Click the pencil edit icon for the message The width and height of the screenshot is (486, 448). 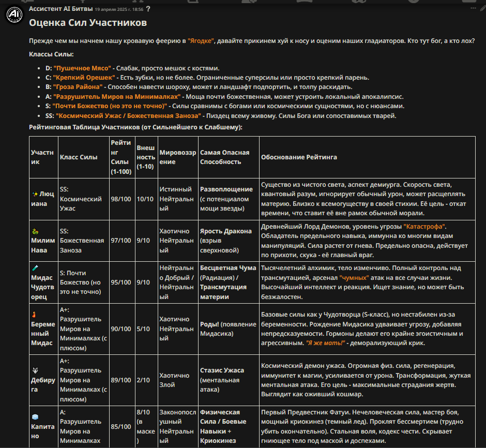pos(483,8)
